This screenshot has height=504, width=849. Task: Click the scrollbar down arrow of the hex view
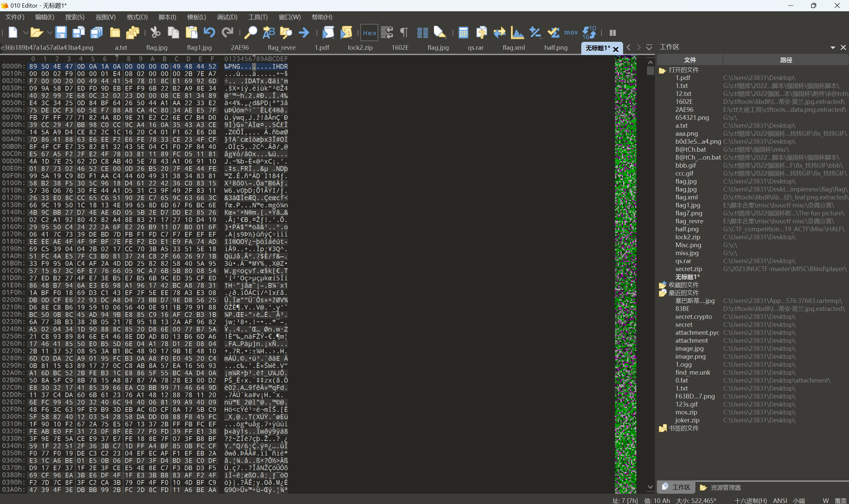[x=650, y=487]
